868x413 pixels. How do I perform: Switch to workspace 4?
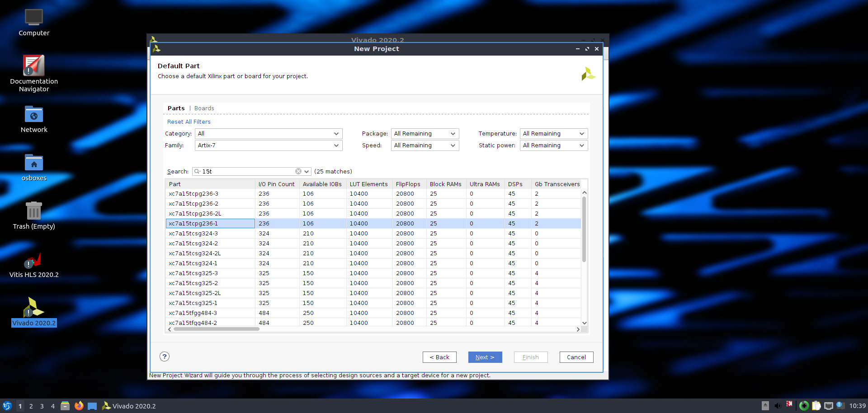pyautogui.click(x=53, y=406)
